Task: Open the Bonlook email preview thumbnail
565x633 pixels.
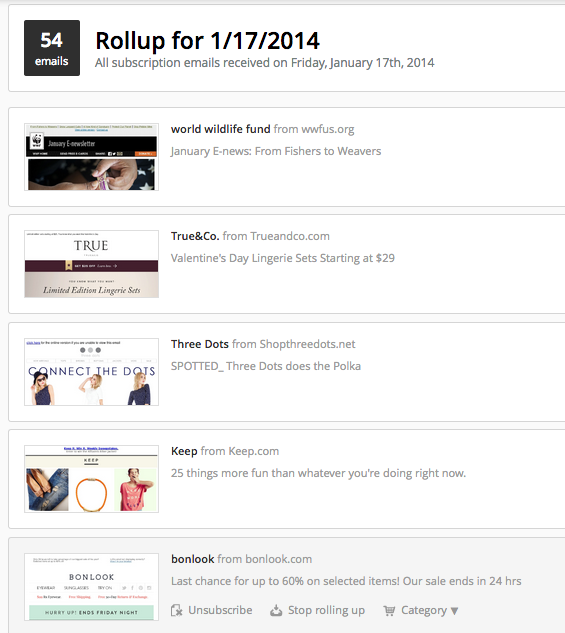Action: (x=91, y=587)
